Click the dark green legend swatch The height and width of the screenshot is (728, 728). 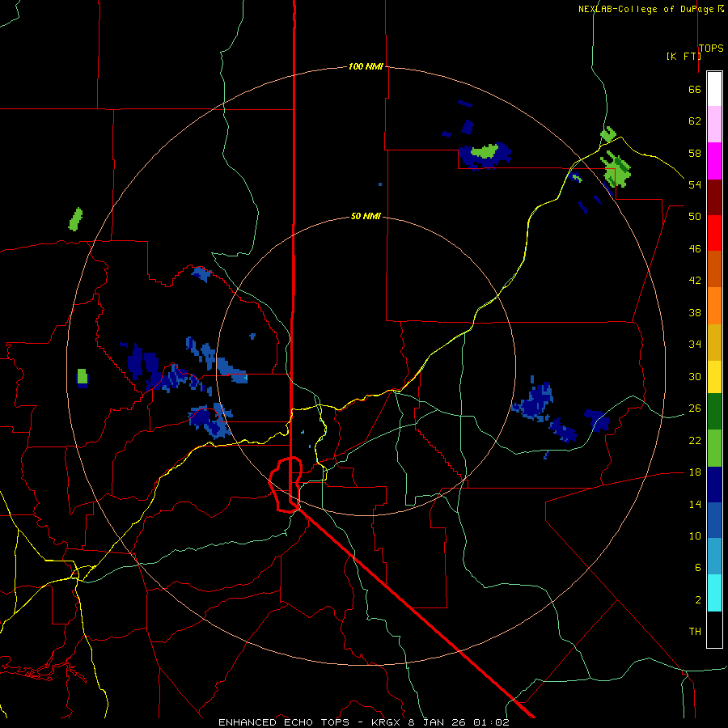[714, 412]
